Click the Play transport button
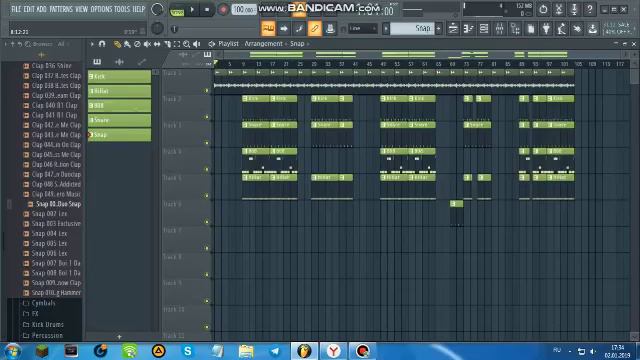 click(x=192, y=10)
